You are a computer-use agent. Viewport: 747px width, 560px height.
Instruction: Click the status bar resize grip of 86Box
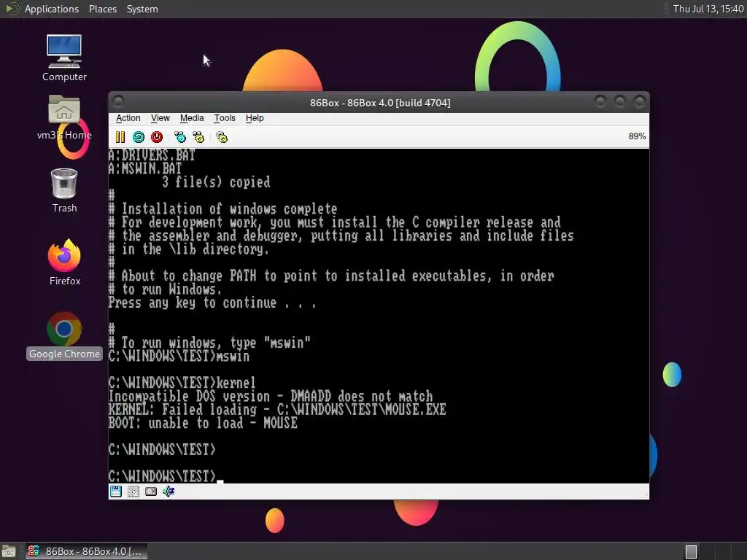pos(645,495)
